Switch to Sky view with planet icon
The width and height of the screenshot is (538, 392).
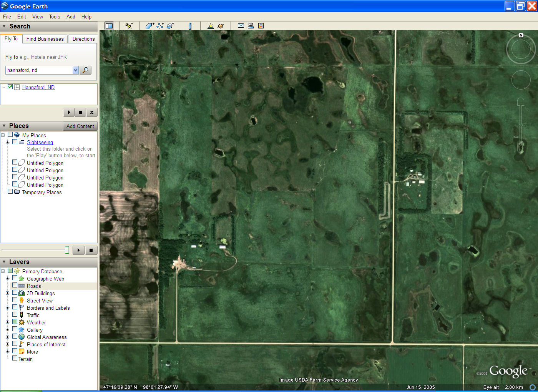[221, 26]
